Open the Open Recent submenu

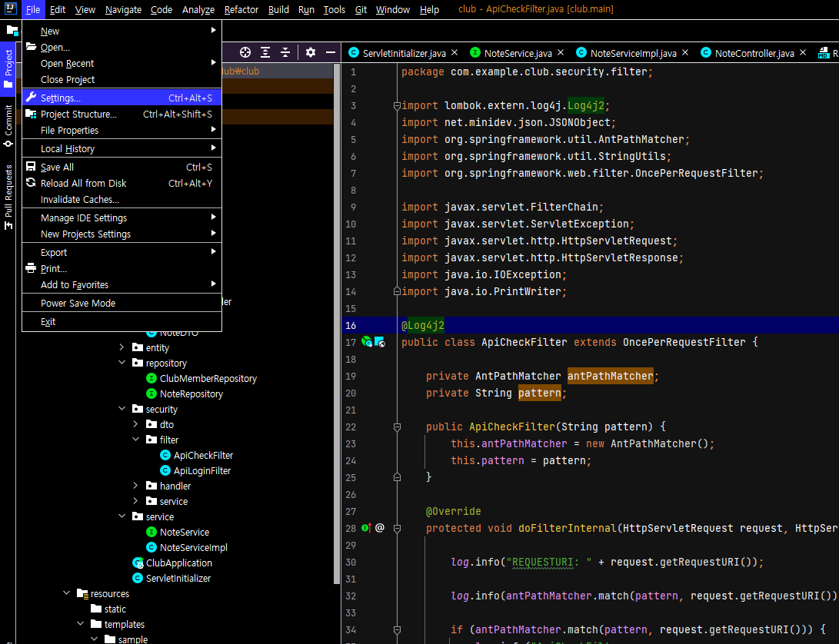[122, 63]
